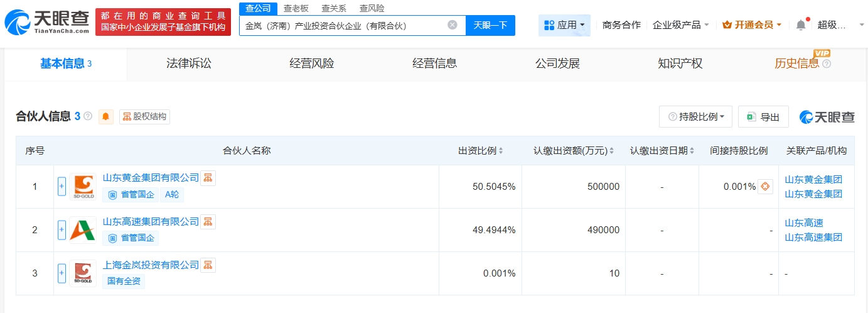Click the orange bell alert icon
This screenshot has height=313, width=868.
pyautogui.click(x=106, y=116)
